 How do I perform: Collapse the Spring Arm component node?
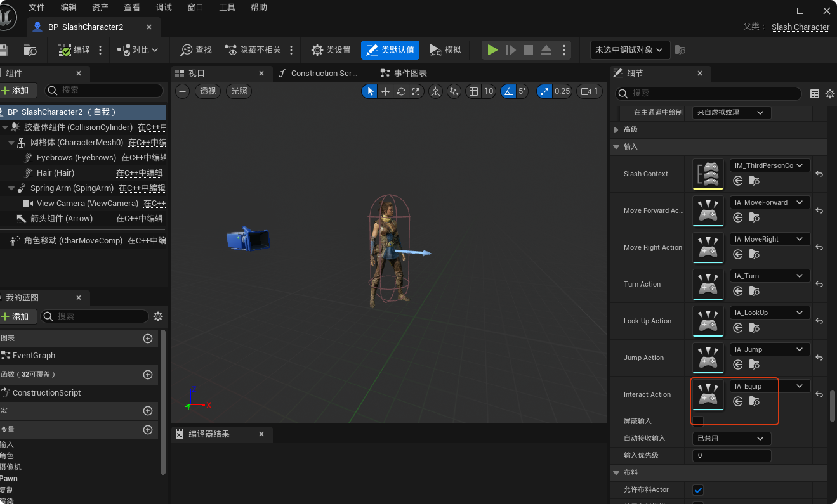tap(11, 188)
